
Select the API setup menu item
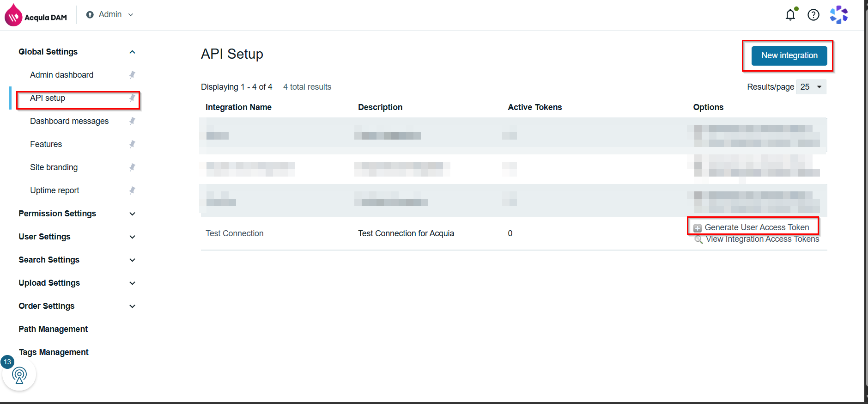48,98
